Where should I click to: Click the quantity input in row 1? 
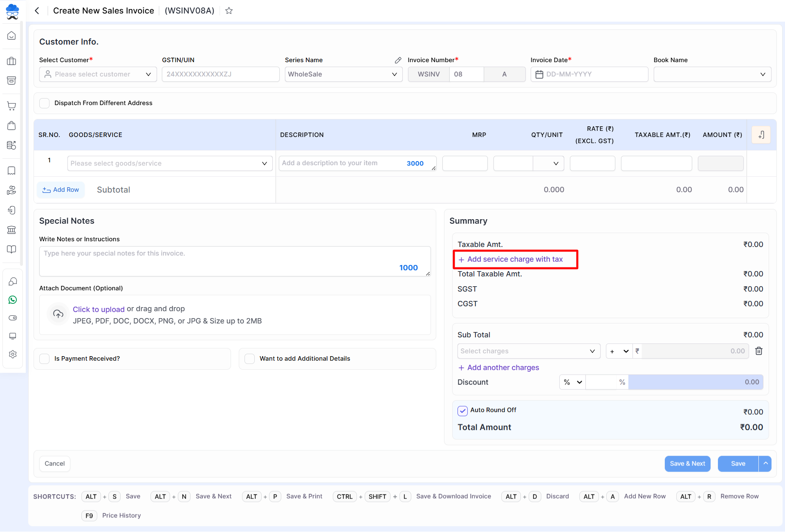pos(513,164)
